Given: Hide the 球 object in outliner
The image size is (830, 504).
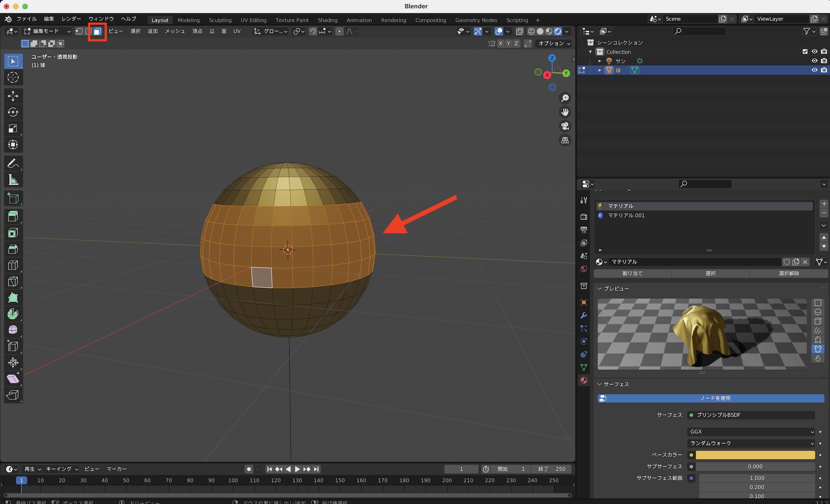Looking at the screenshot, I should [814, 70].
